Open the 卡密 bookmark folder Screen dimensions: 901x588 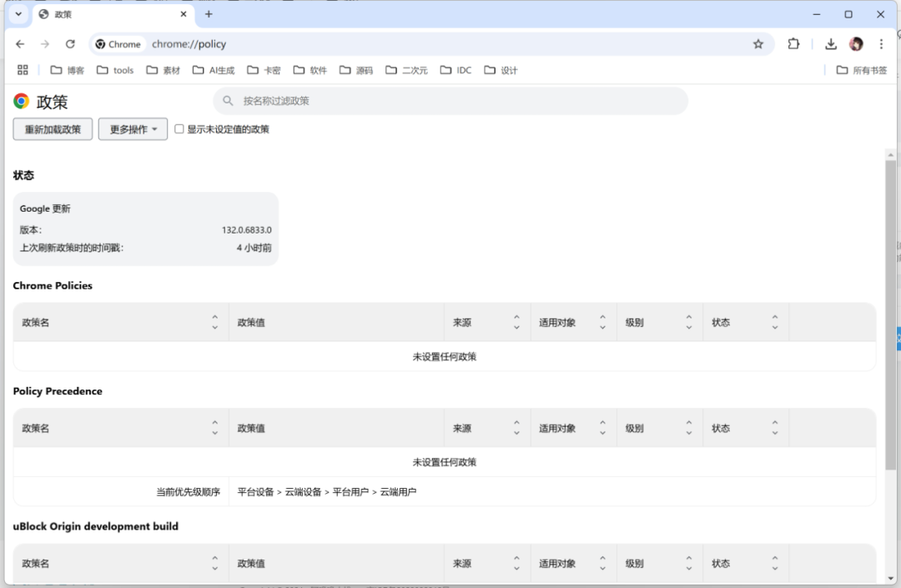coord(264,70)
